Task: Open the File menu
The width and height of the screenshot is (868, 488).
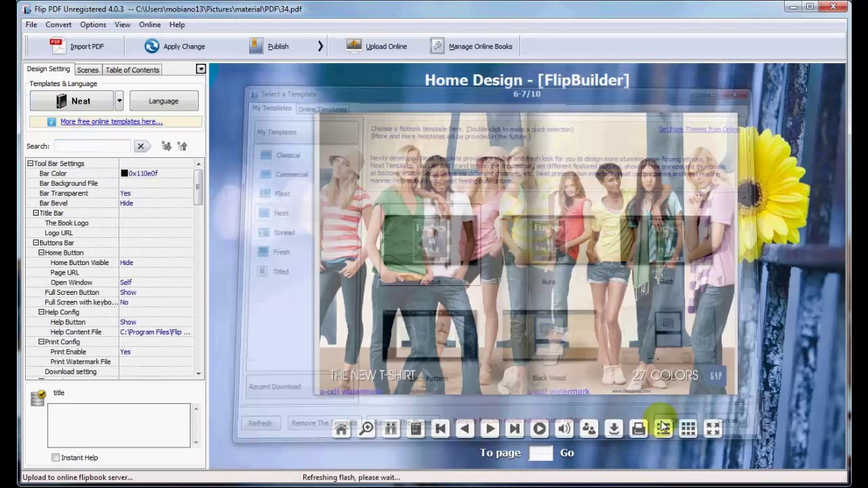Action: (x=31, y=25)
